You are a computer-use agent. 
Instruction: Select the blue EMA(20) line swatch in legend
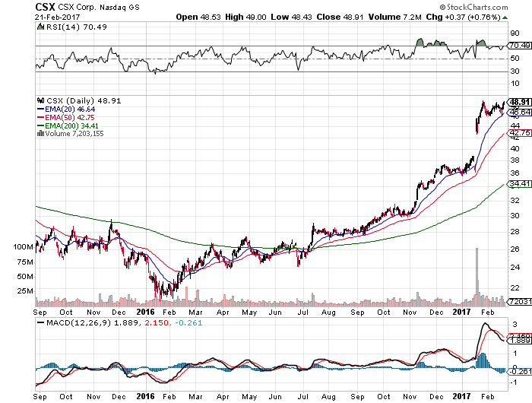click(x=41, y=109)
